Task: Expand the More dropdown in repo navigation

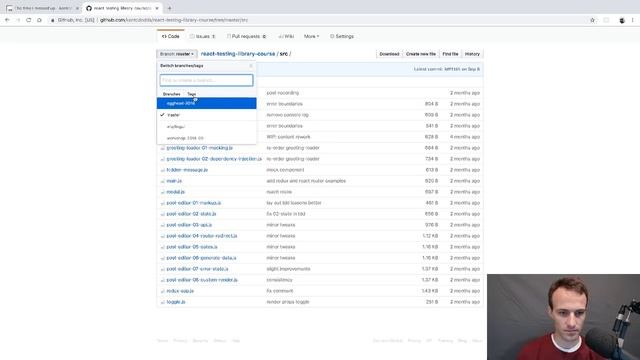Action: [x=311, y=36]
